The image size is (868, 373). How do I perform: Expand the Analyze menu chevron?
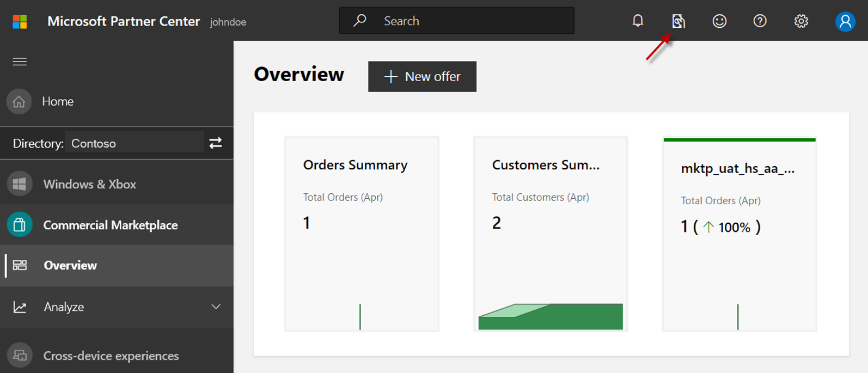pos(216,307)
